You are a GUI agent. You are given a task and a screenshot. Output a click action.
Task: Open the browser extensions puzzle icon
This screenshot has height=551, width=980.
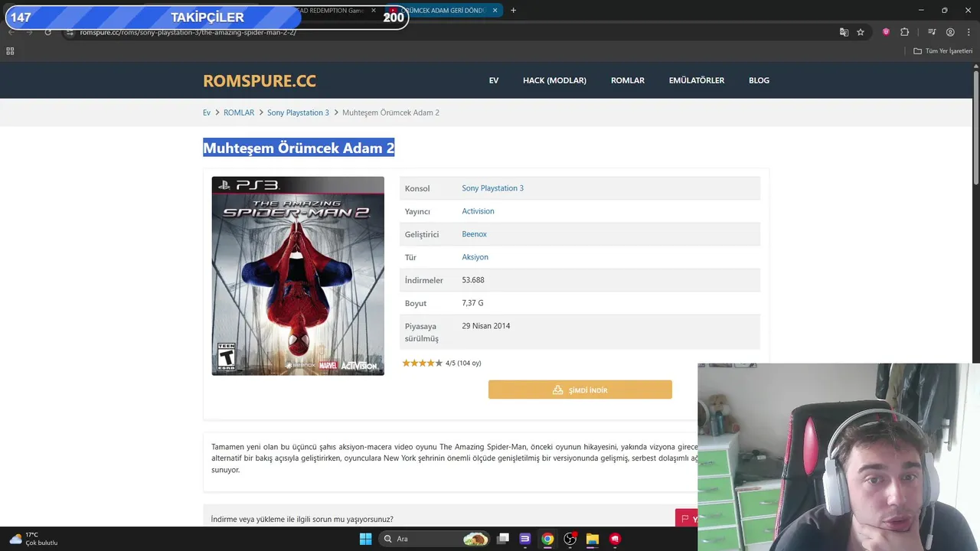pyautogui.click(x=904, y=32)
